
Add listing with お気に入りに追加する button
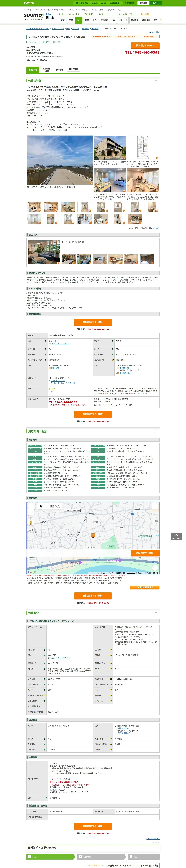click(125, 37)
